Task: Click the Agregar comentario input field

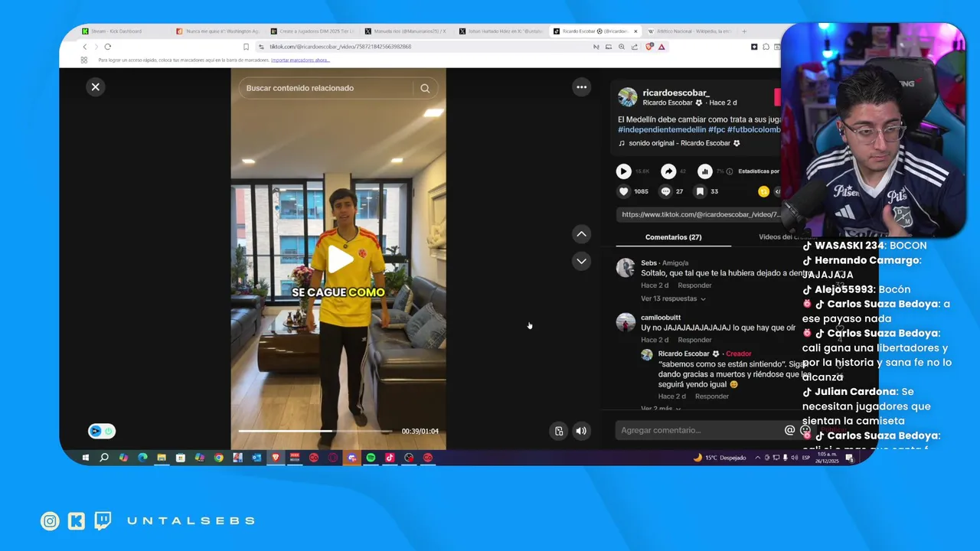Action: click(x=698, y=430)
